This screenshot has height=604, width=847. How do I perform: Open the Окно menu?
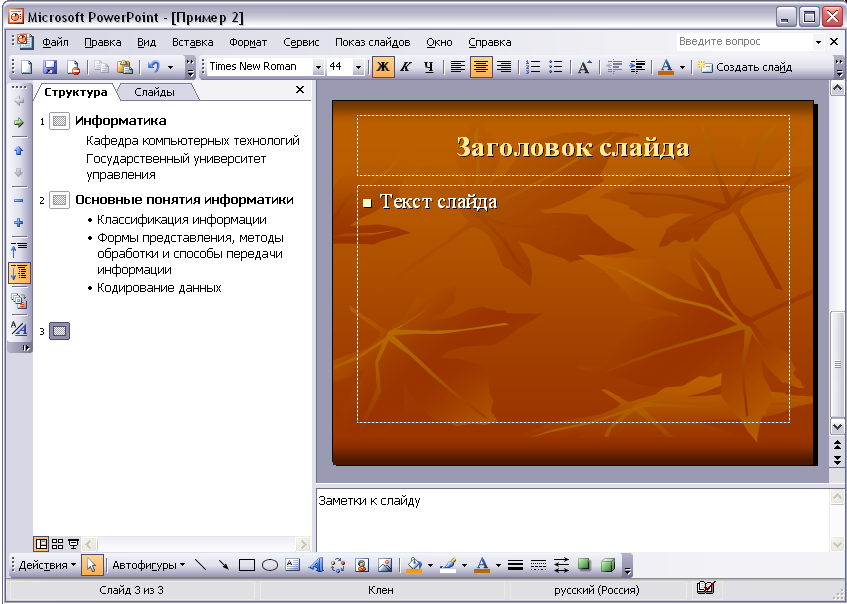click(439, 42)
